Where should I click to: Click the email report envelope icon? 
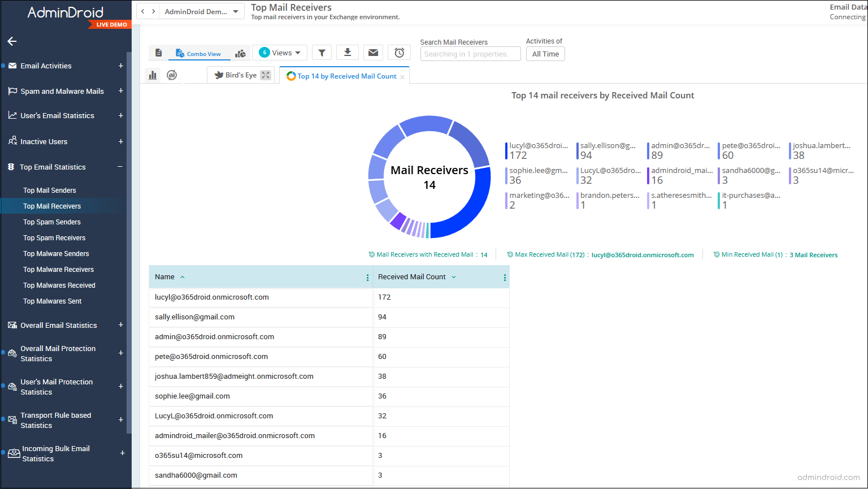pyautogui.click(x=373, y=52)
